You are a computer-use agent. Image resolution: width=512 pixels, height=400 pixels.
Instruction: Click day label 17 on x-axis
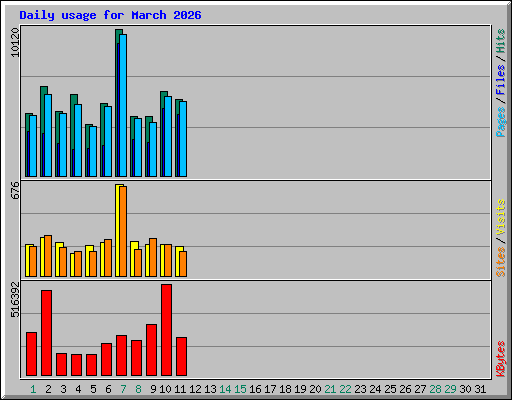click(270, 389)
